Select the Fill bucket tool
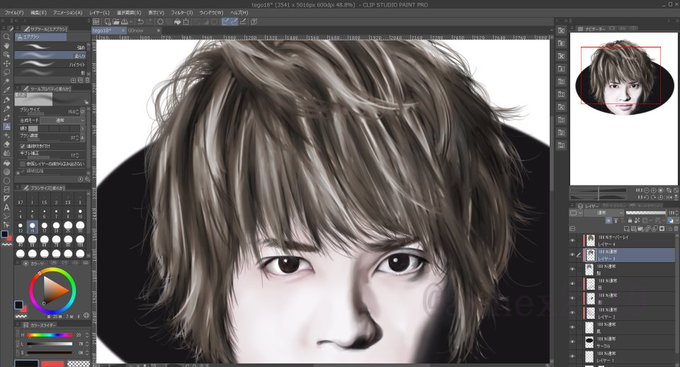This screenshot has height=367, width=680. (7, 163)
